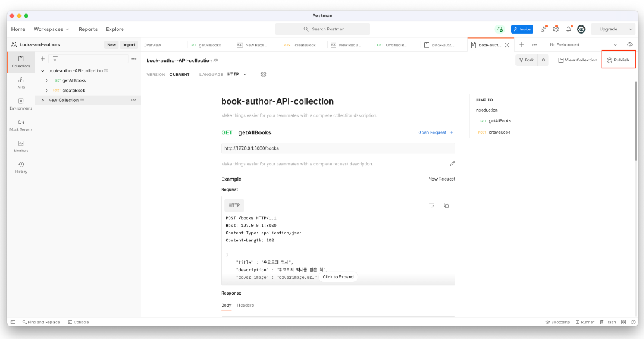Open the Monitors sidebar panel

click(21, 146)
